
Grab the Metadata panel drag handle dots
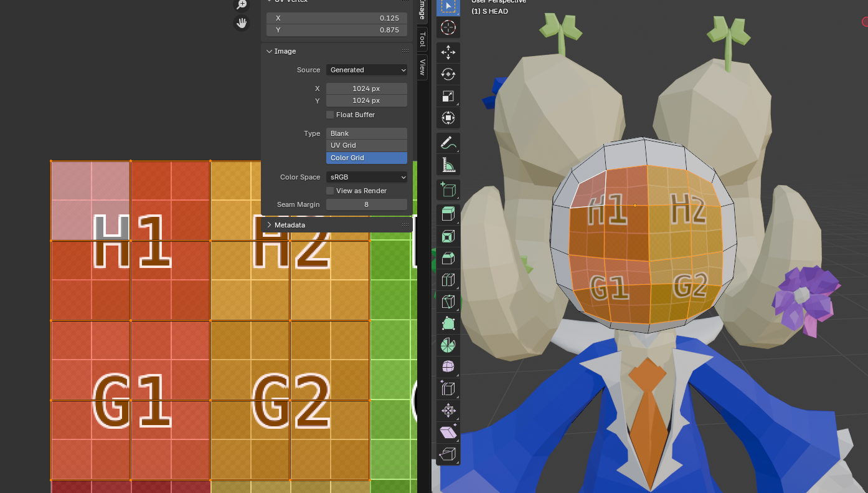pyautogui.click(x=405, y=224)
